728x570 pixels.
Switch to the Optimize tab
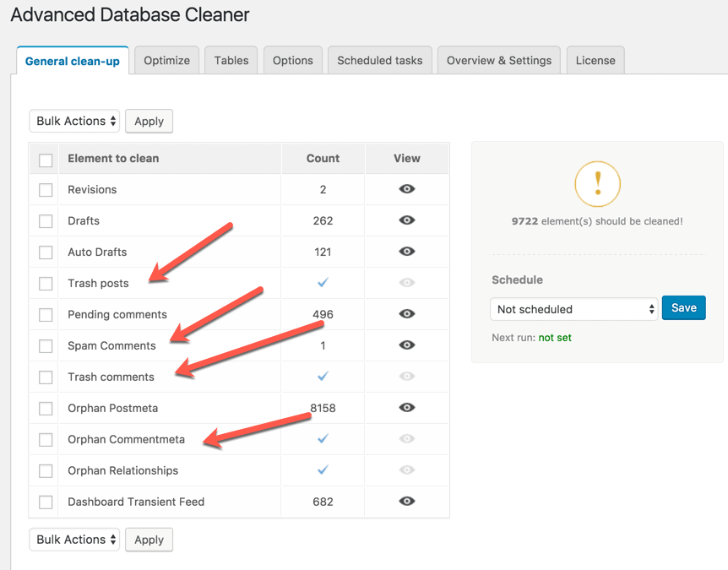click(x=167, y=61)
